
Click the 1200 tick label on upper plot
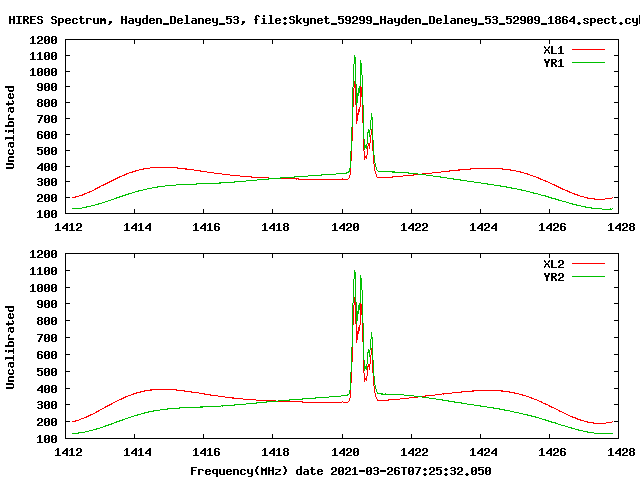[43, 40]
